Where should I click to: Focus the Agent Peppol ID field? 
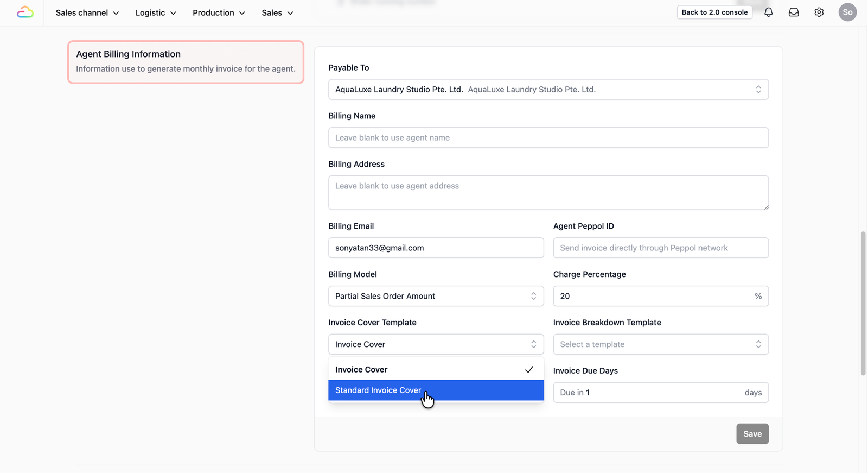(x=660, y=248)
